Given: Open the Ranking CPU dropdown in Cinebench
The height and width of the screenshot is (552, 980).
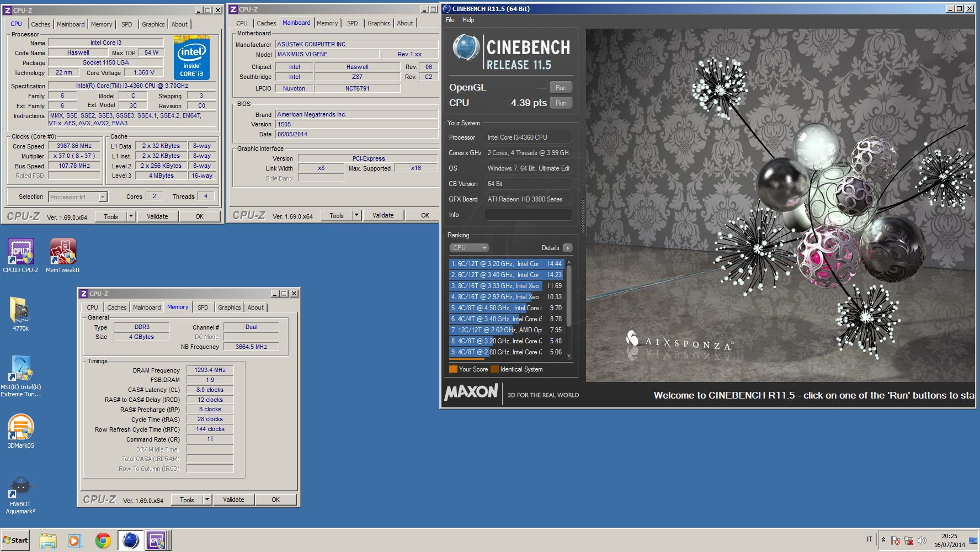Looking at the screenshot, I should click(470, 248).
